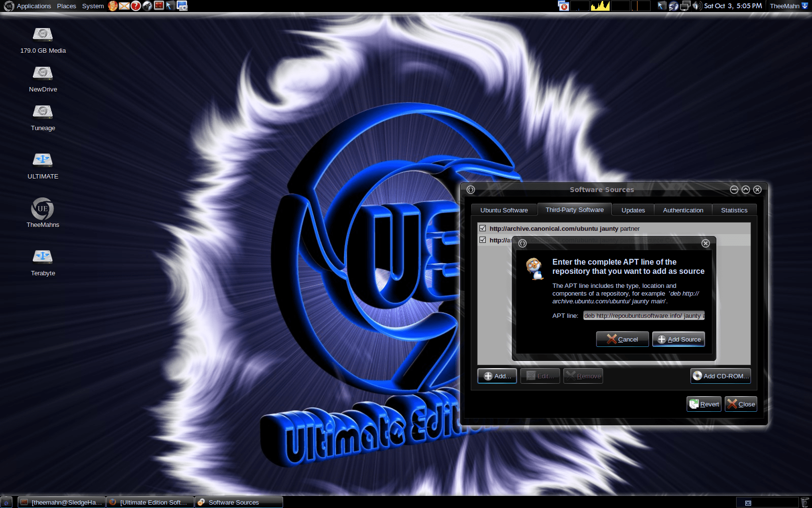Cancel the APT line dialog
The width and height of the screenshot is (812, 508).
pyautogui.click(x=623, y=339)
